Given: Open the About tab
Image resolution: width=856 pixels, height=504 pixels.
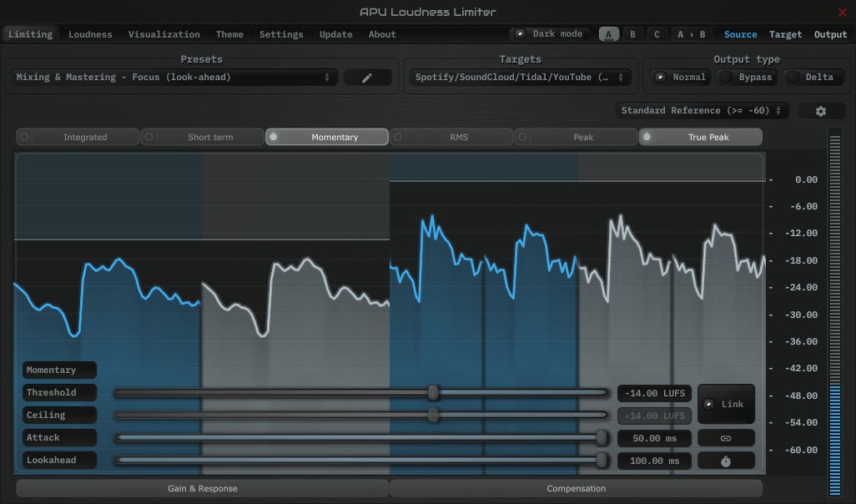Looking at the screenshot, I should [x=382, y=34].
